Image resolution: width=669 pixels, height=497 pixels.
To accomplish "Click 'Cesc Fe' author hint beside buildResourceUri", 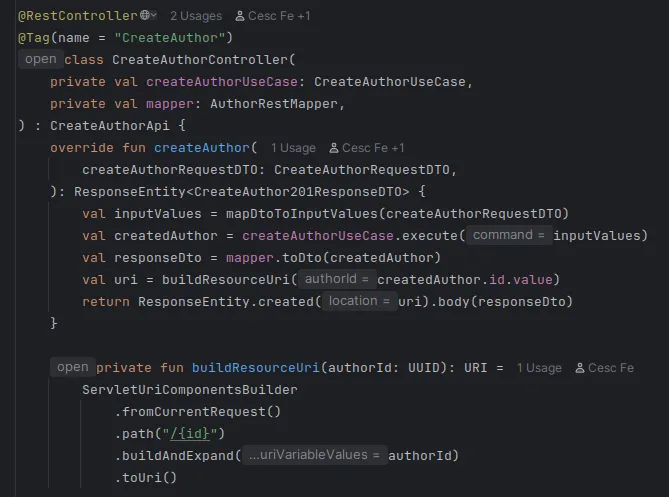I will (x=611, y=368).
